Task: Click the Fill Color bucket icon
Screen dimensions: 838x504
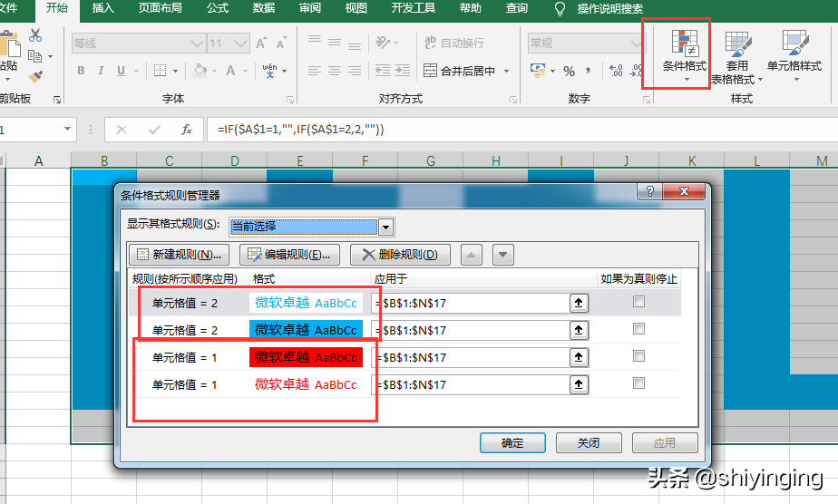Action: point(200,70)
